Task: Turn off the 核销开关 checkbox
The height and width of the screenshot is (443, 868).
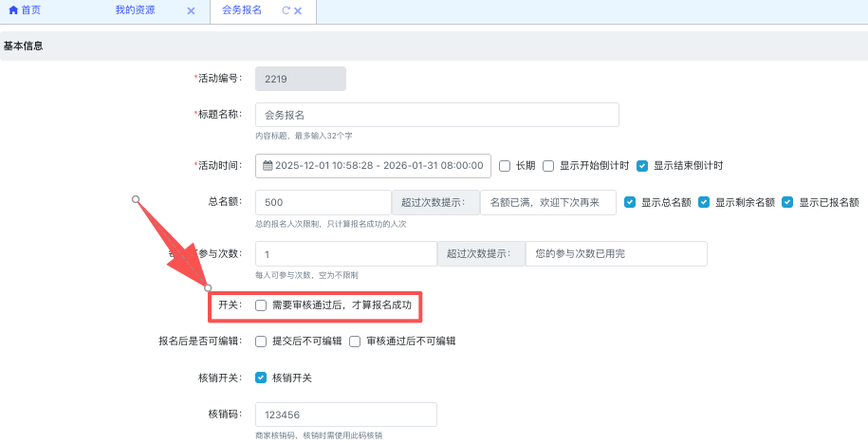Action: point(261,378)
